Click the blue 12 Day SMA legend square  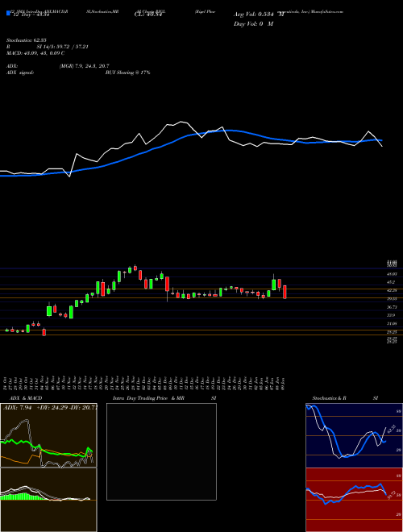[x=9, y=14]
